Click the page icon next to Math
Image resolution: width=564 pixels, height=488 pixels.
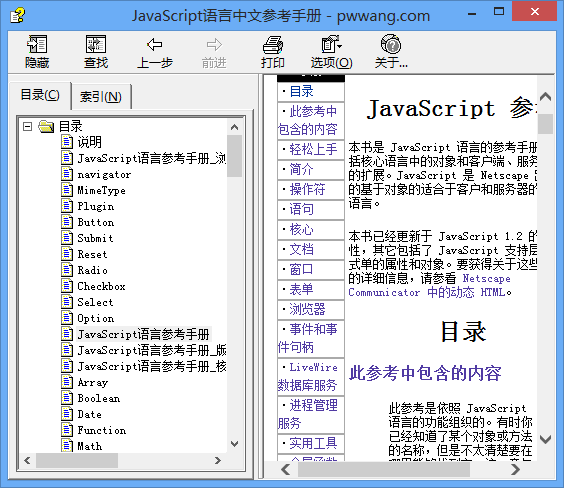(x=67, y=445)
